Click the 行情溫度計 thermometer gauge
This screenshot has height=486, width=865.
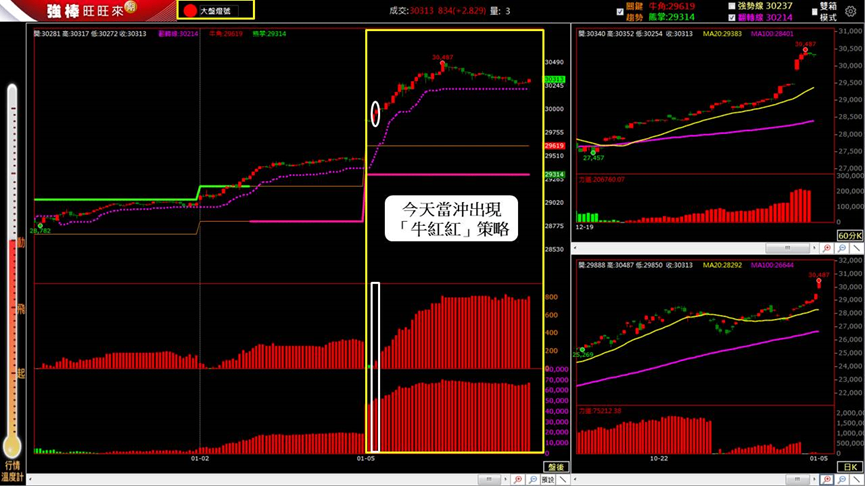(12, 273)
